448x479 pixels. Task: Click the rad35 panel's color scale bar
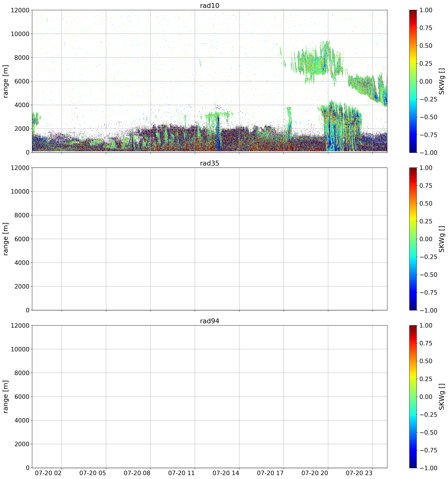pyautogui.click(x=413, y=239)
